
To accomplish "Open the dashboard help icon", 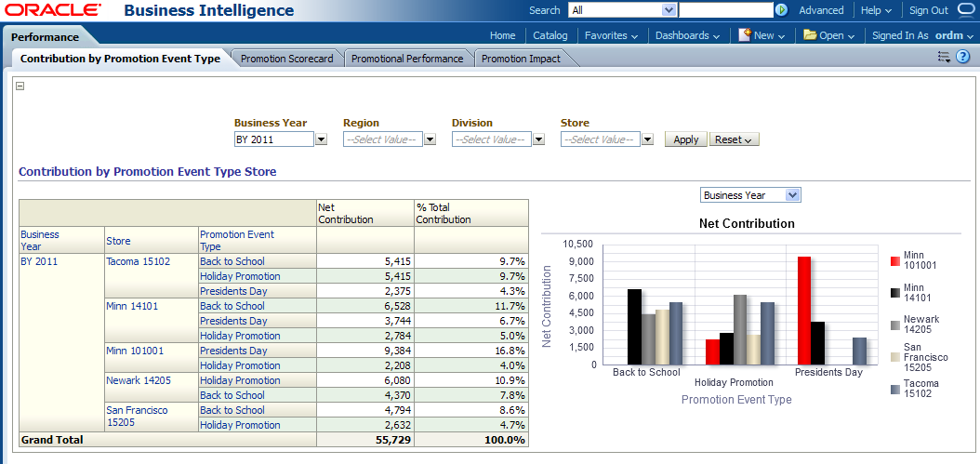I will [x=962, y=57].
